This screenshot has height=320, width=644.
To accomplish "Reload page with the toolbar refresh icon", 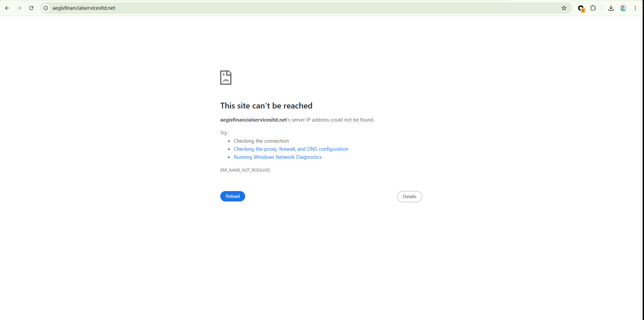I will tap(31, 8).
